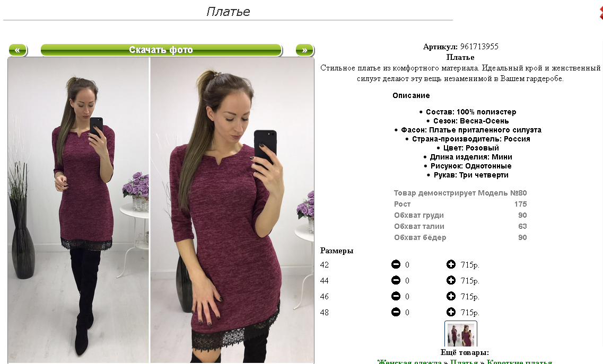Open the Платья breadcrumb link
The image size is (603, 364).
(464, 362)
